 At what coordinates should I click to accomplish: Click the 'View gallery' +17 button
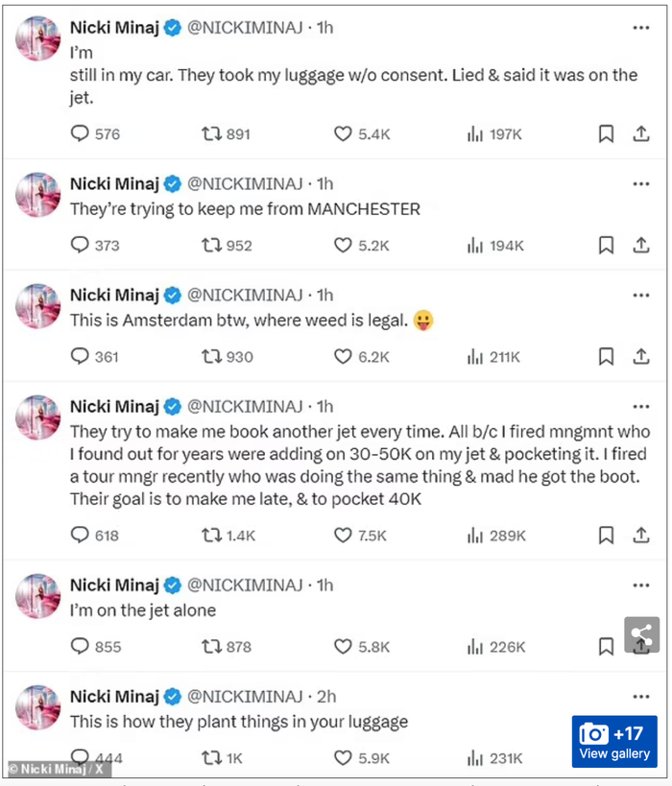614,742
